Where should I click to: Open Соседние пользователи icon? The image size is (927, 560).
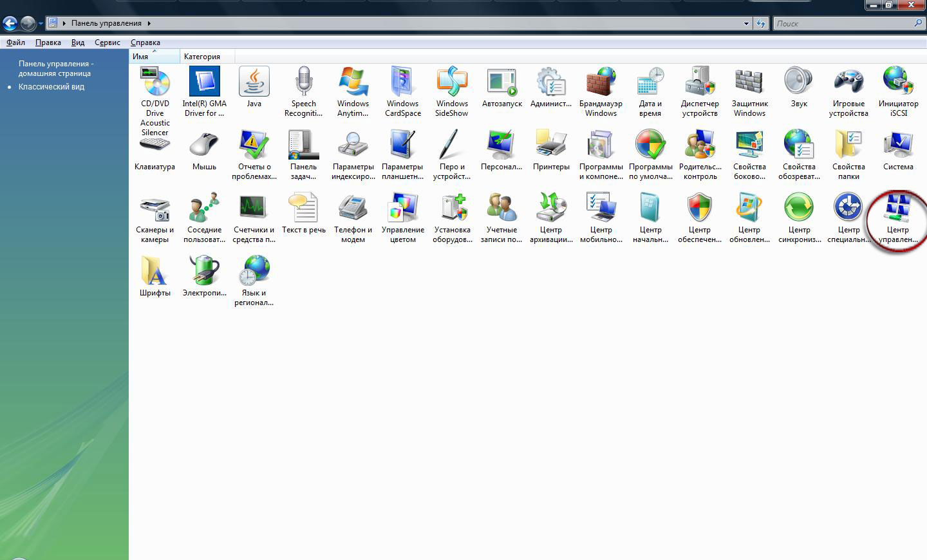pos(205,207)
